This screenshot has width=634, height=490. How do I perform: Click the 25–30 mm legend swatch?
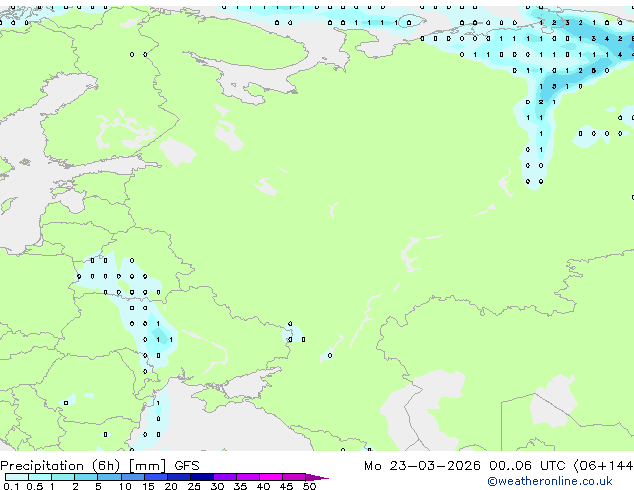click(x=201, y=477)
